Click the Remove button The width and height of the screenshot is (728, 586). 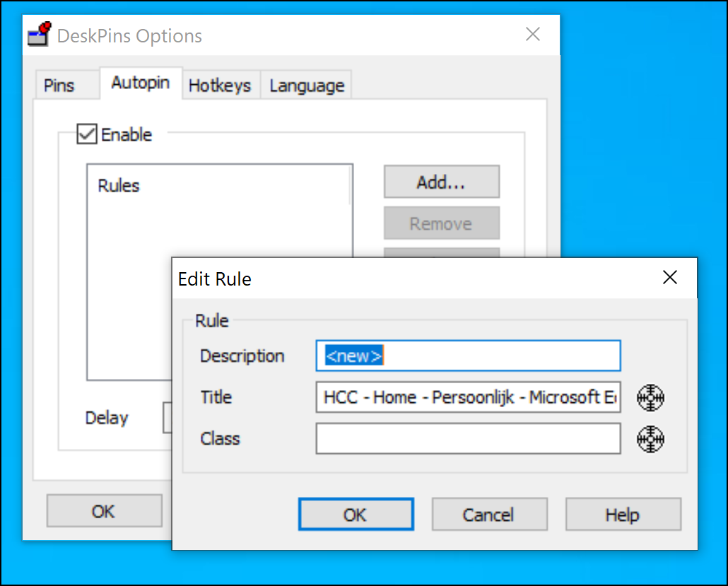(x=441, y=223)
